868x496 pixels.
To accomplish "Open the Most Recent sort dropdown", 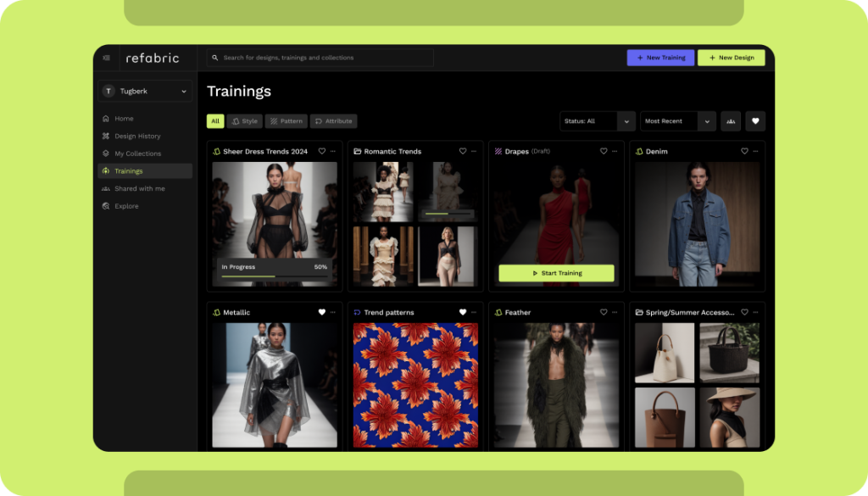I will [678, 121].
